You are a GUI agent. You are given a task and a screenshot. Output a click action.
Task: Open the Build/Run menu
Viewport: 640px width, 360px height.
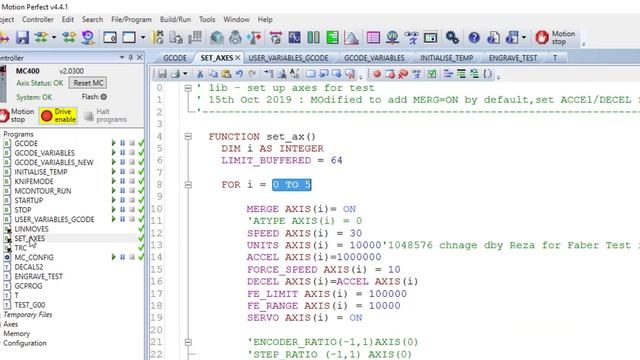click(x=175, y=19)
